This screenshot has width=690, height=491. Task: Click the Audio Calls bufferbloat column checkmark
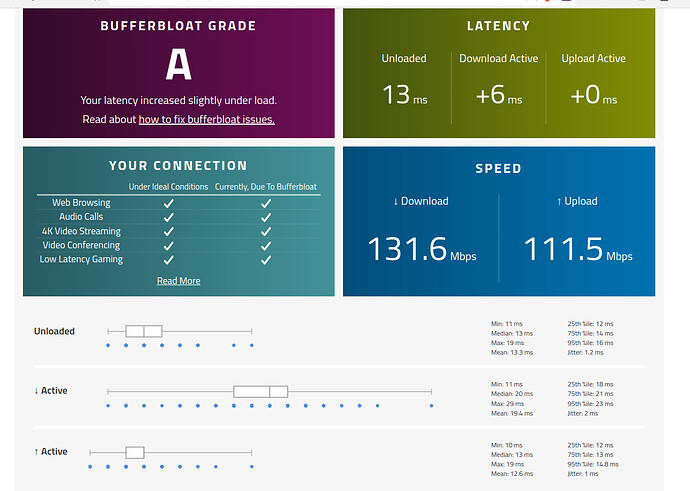[266, 217]
